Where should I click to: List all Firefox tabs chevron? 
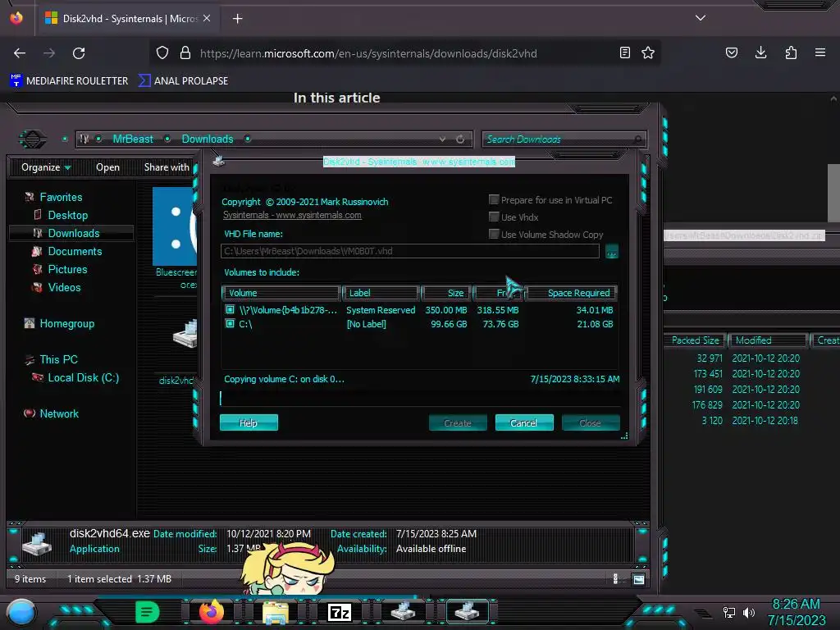click(701, 18)
